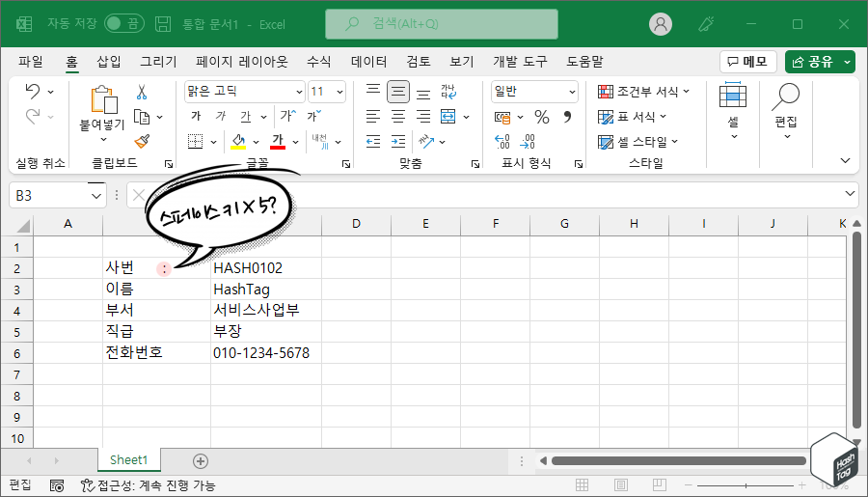This screenshot has height=497, width=868.
Task: Open the Cells group menu
Action: [x=733, y=111]
